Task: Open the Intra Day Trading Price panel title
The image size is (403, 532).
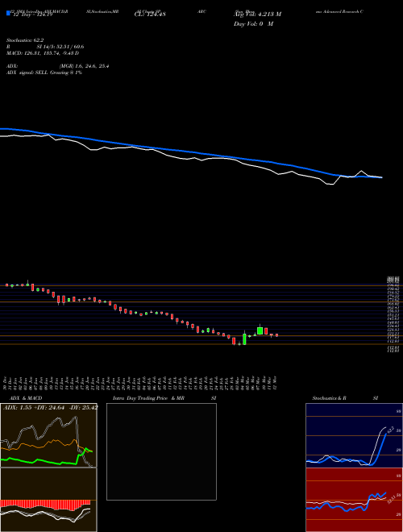Action: (161, 398)
